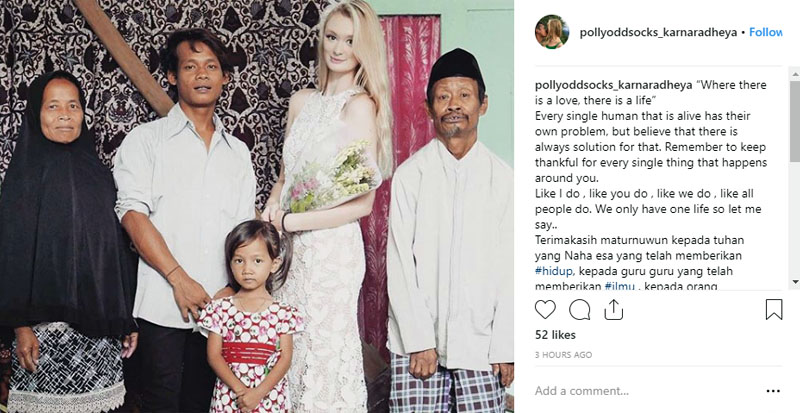Screen dimensions: 800x413
Task: Save the post with the bookmark icon
Action: click(773, 309)
